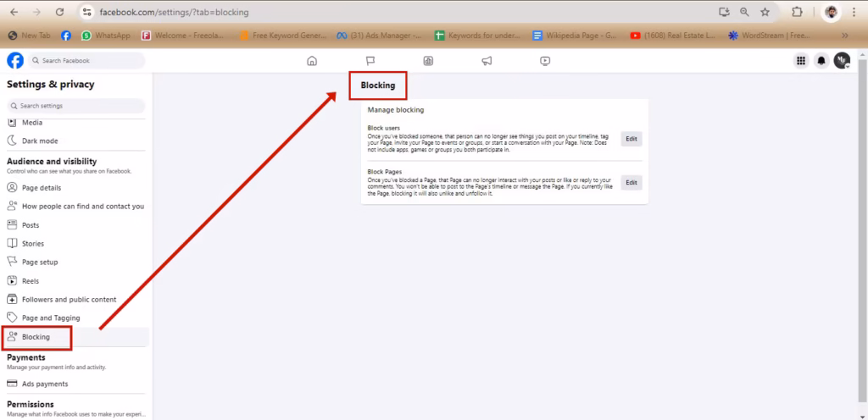
Task: Open the Pages flag icon in top navigation
Action: 370,61
